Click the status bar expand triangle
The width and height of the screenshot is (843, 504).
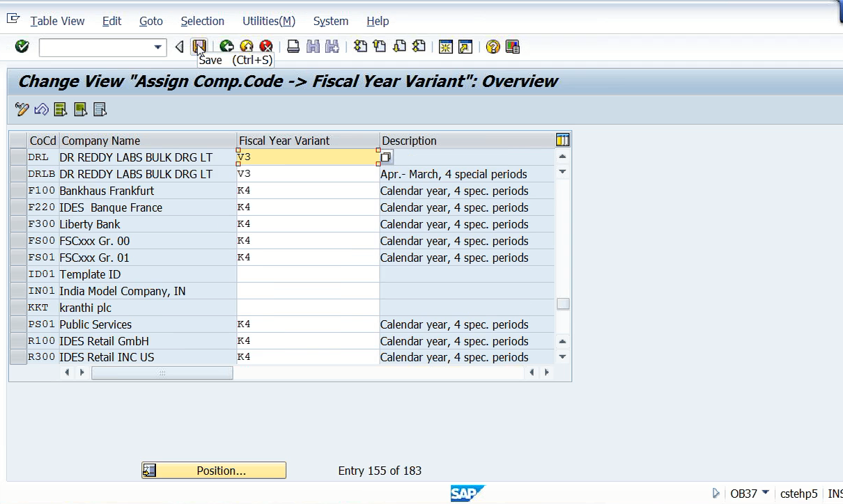(x=716, y=494)
